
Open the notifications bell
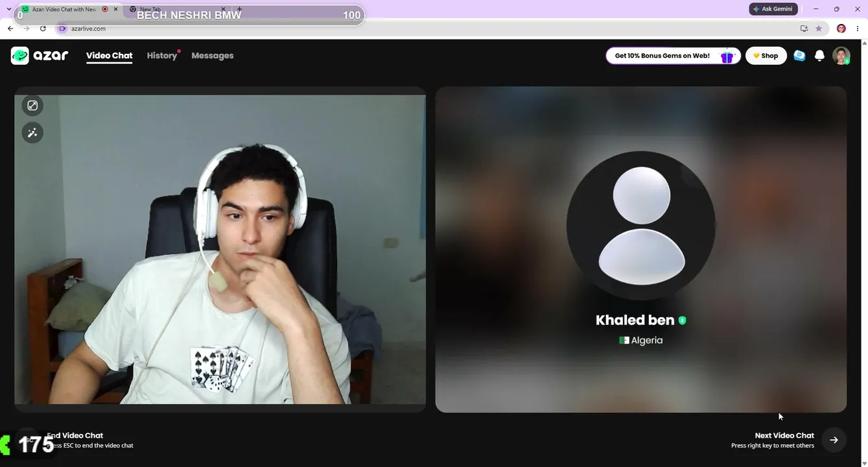coord(819,56)
